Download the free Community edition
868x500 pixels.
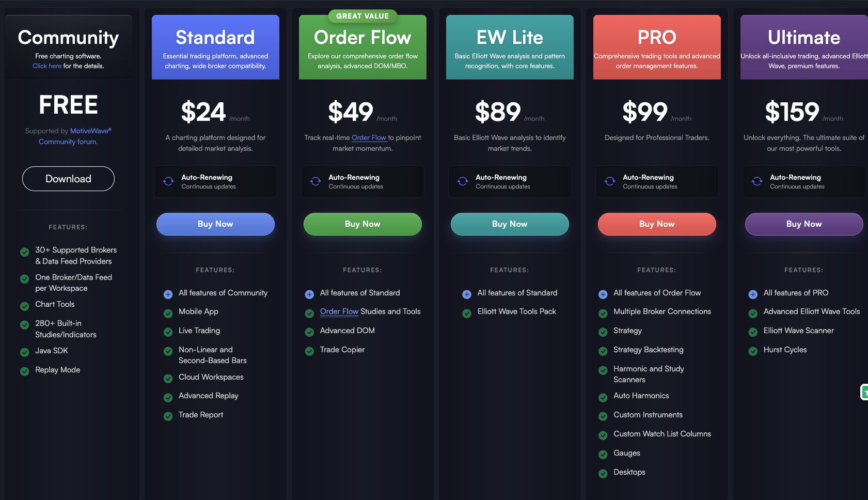68,179
